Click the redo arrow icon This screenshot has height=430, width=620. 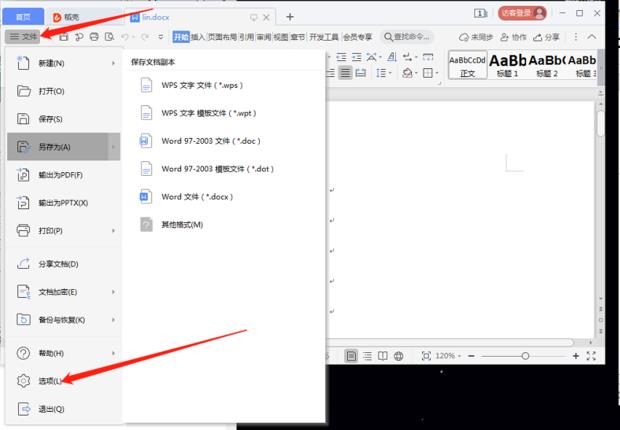point(145,37)
